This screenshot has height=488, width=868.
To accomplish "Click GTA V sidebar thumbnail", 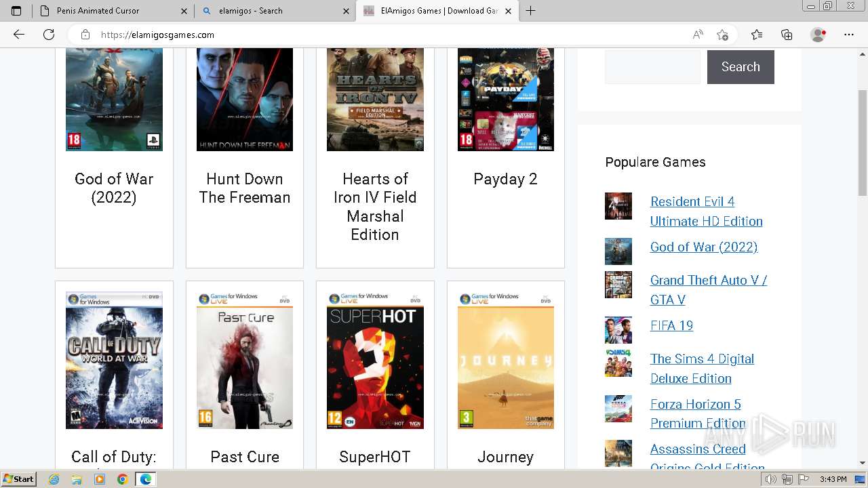I will pos(618,285).
